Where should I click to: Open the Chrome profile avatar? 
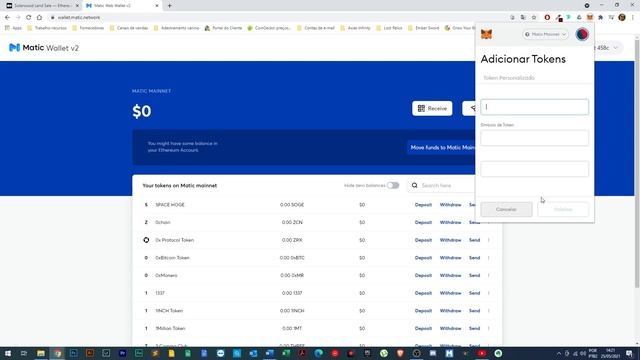click(x=622, y=18)
